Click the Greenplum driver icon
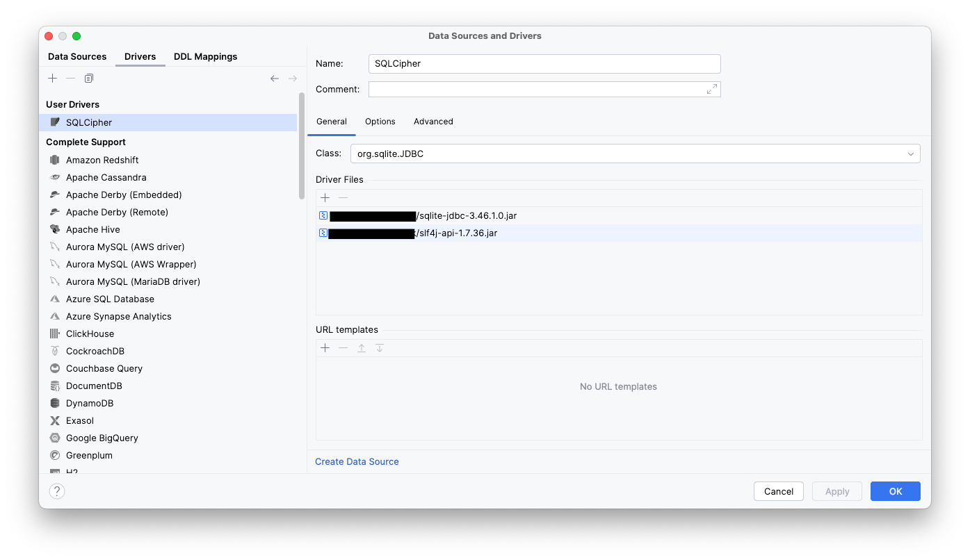Screen dimensions: 970x560 coord(55,455)
